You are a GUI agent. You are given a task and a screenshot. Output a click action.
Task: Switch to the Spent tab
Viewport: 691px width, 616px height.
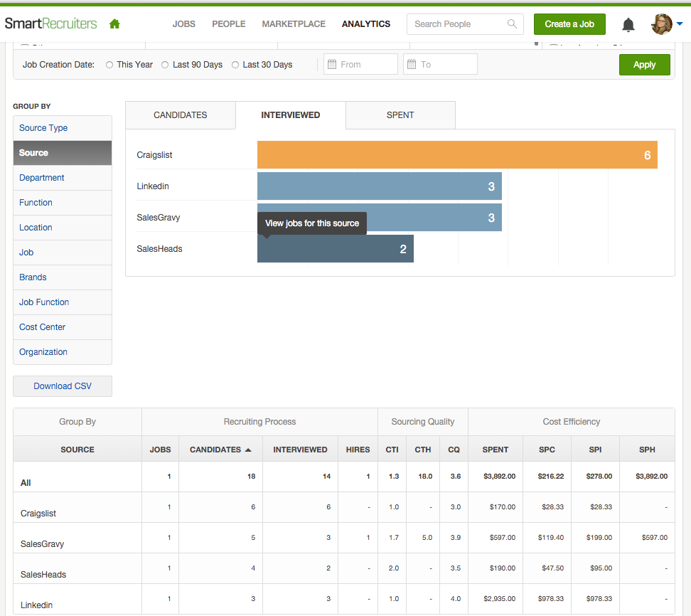400,115
